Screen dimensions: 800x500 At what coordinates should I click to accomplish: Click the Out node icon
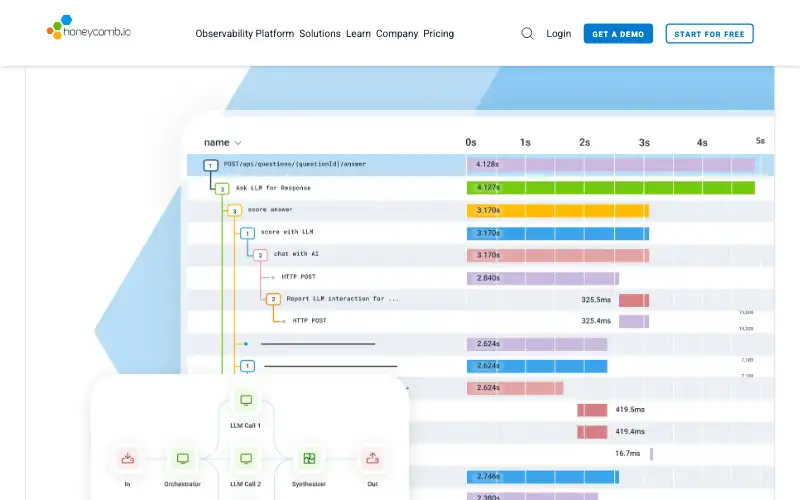tap(372, 459)
